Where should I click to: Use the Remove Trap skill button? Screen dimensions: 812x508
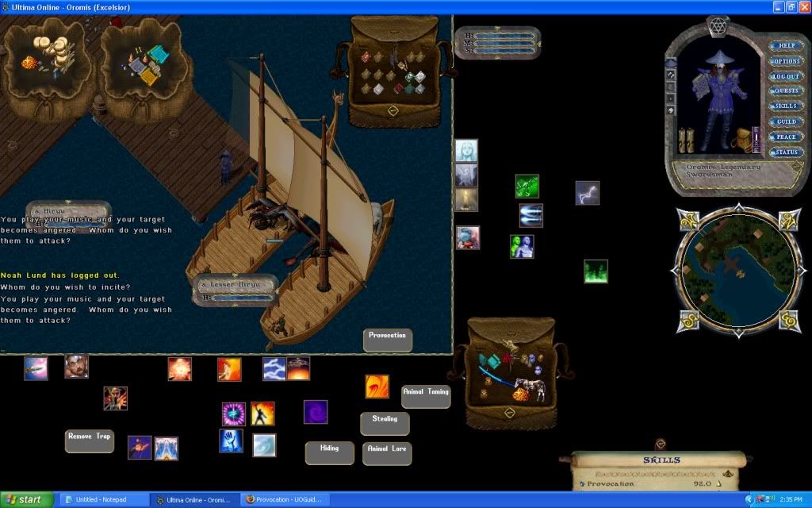90,441
